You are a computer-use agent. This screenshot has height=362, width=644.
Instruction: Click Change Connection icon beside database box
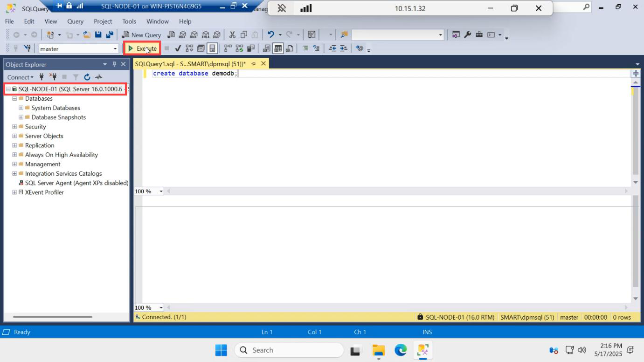tap(27, 48)
